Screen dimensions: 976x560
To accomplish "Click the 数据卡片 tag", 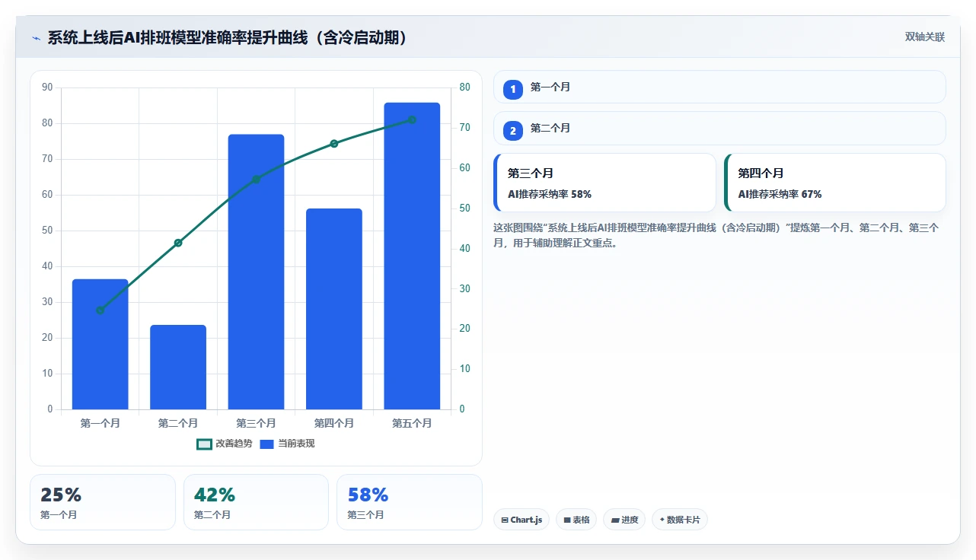I will tap(680, 520).
